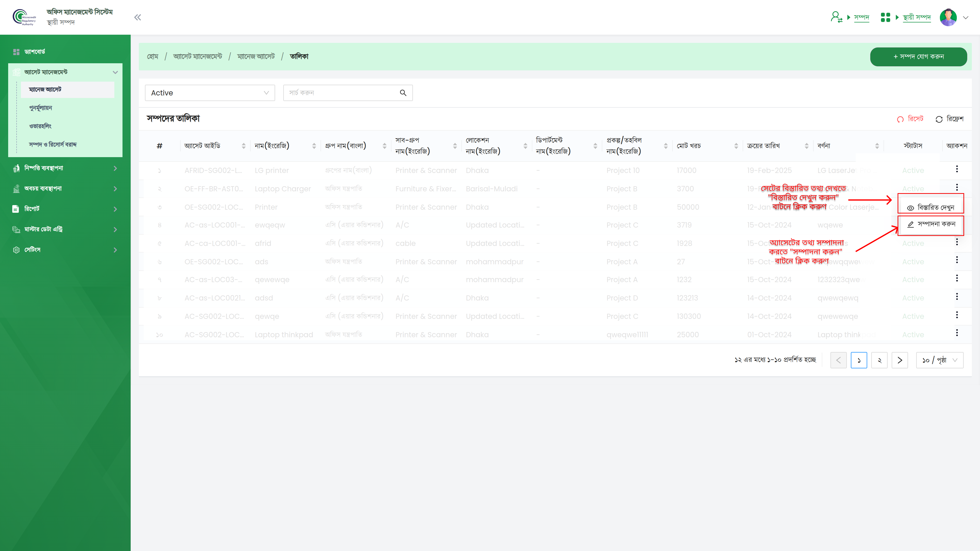
Task: Click the user switch icon in header
Action: [836, 17]
